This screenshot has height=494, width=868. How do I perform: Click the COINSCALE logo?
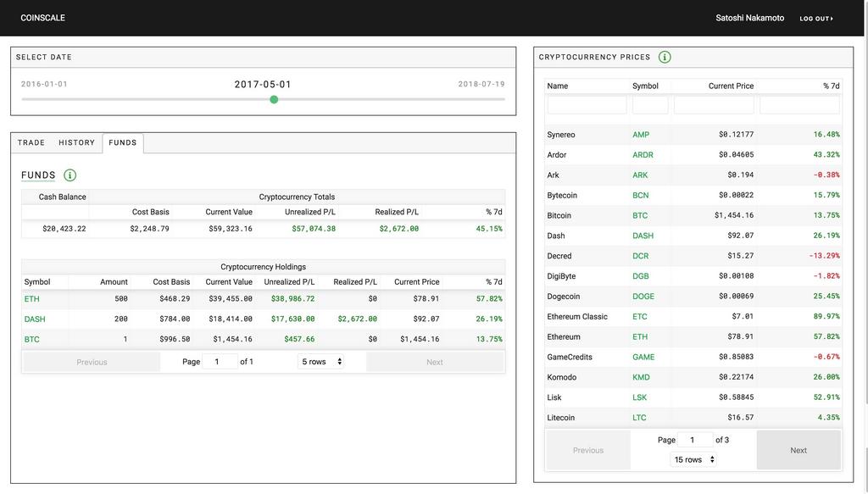coord(42,17)
